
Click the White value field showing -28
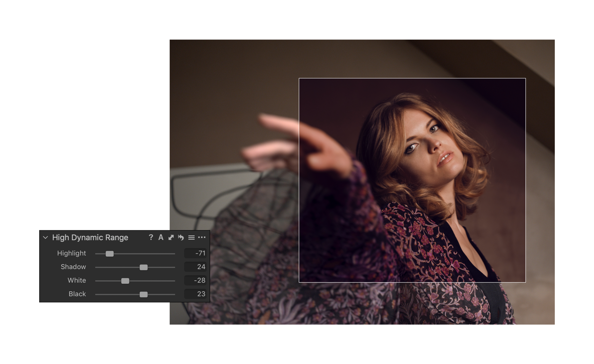196,280
